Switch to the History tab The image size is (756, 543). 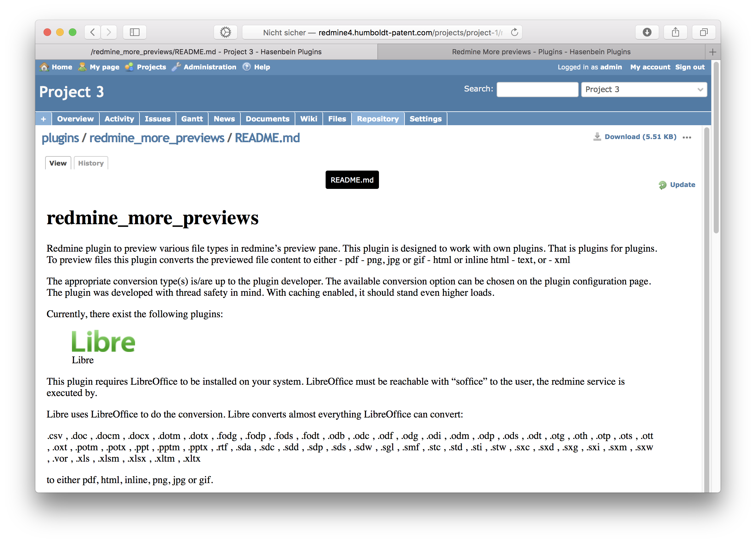coord(91,163)
